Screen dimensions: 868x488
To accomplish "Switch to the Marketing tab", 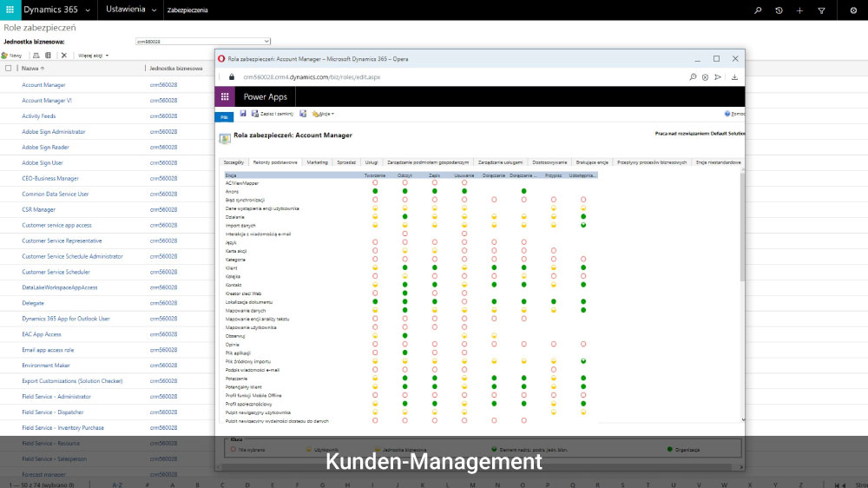I will (317, 162).
